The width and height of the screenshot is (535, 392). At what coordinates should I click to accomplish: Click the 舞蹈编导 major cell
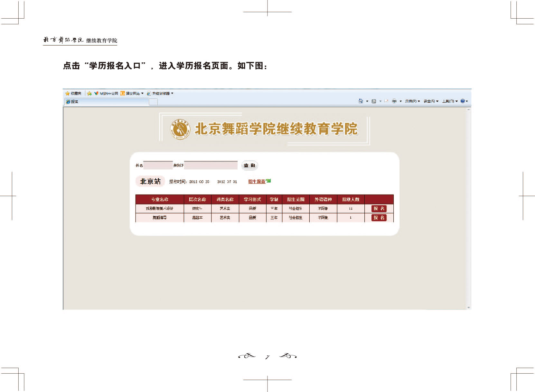pyautogui.click(x=160, y=218)
